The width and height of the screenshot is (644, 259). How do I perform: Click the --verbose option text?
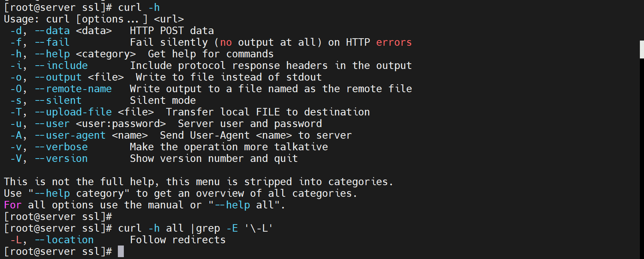tap(62, 147)
